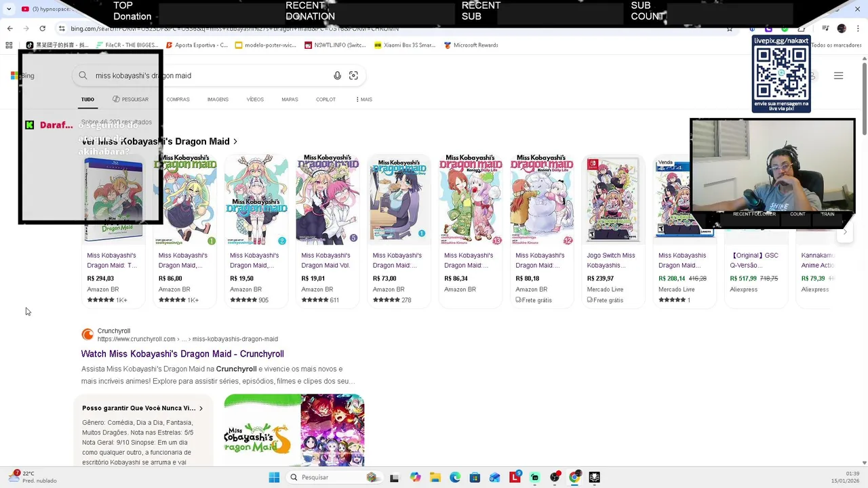Open product priced R$ 19,50
Viewport: 868px width, 488px height.
[x=256, y=230]
